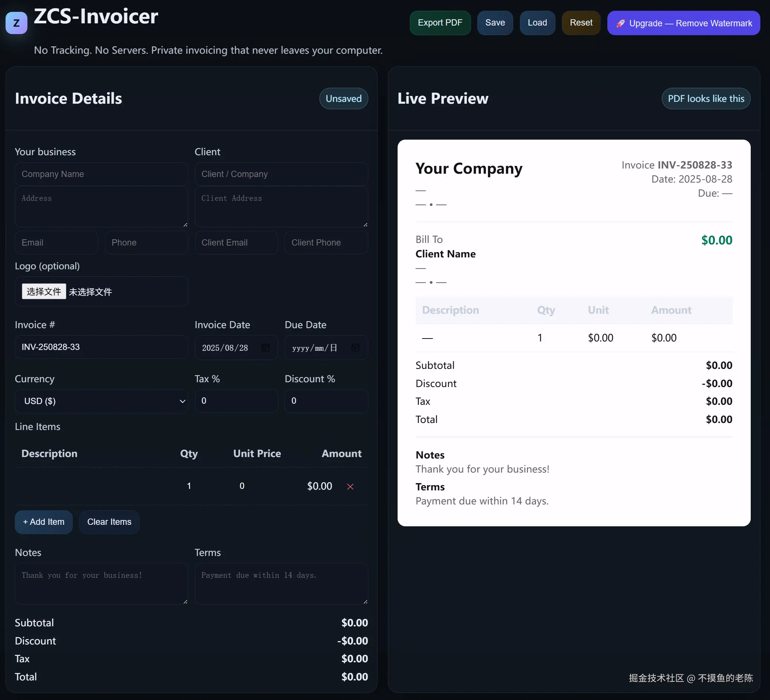
Task: Add a new line item
Action: click(x=44, y=522)
